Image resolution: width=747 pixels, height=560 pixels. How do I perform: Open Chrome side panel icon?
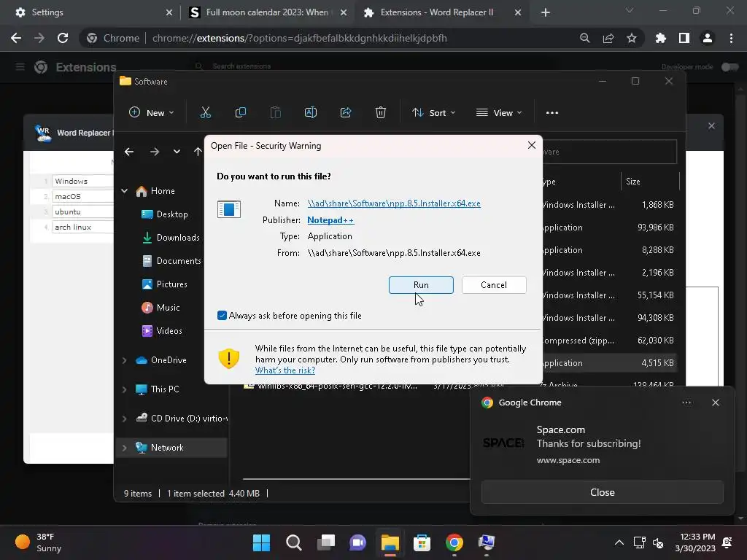tap(684, 38)
